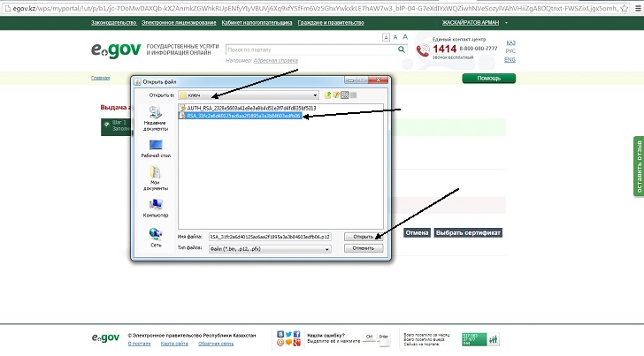Screen dimensions: 644x356
Task: Click the create new folder icon
Action: click(335, 95)
